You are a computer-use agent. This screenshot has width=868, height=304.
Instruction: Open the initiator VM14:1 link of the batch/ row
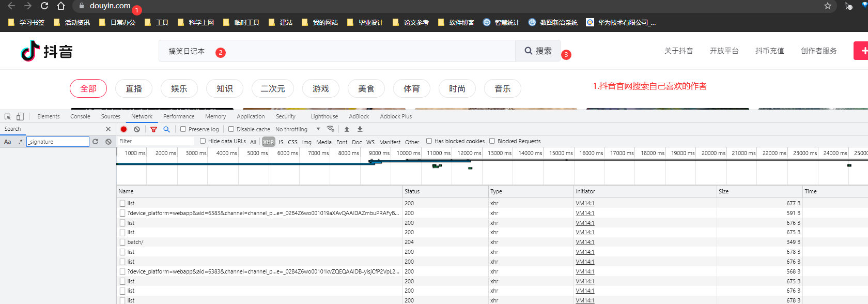point(585,242)
